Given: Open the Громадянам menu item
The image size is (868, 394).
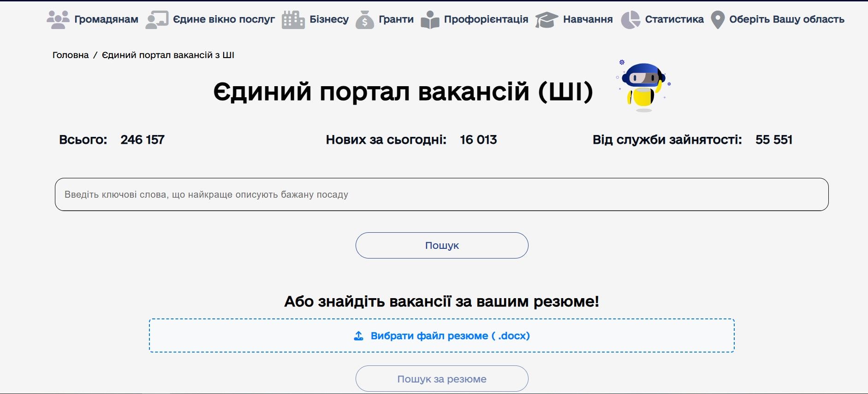Looking at the screenshot, I should click(x=107, y=19).
